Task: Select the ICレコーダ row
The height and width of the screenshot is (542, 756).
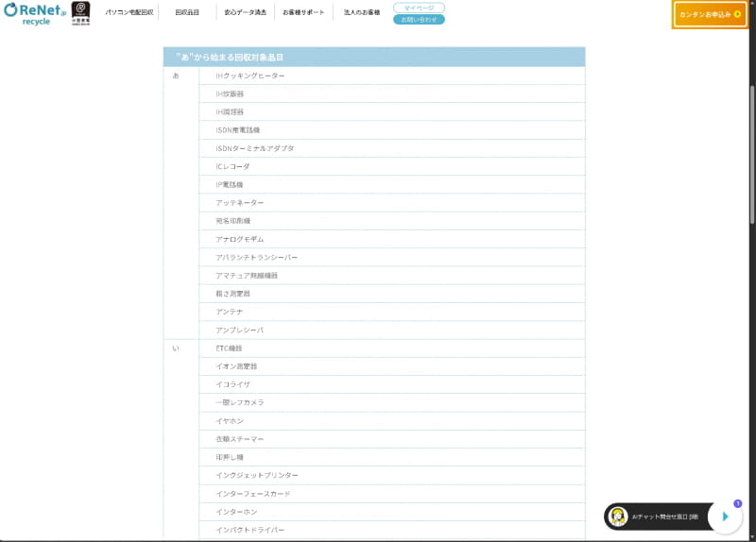Action: tap(392, 166)
